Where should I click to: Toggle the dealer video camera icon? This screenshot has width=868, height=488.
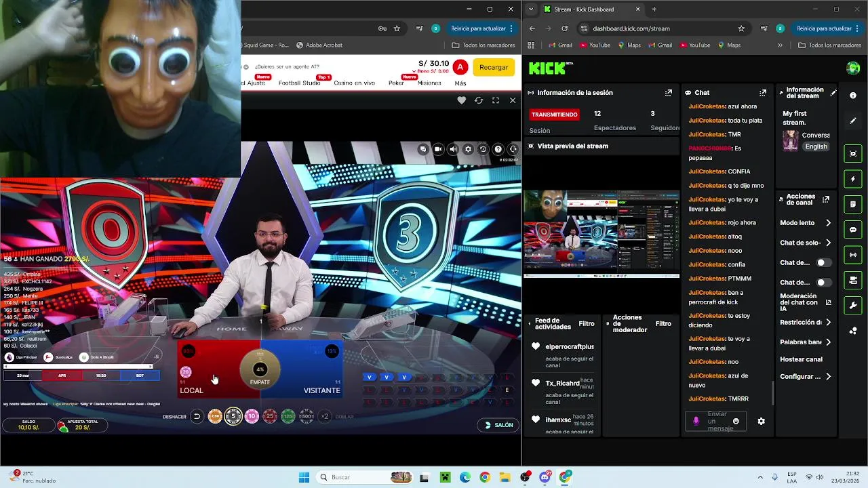pos(438,149)
